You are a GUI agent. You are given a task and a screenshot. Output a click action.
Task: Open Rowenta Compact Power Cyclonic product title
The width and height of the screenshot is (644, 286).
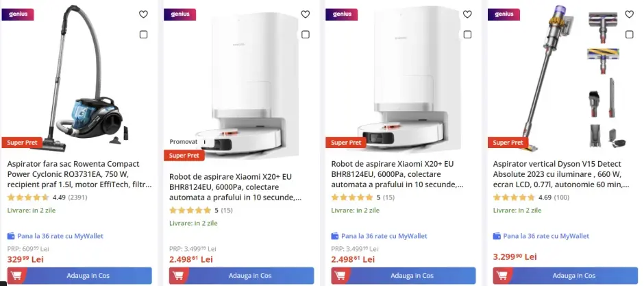pyautogui.click(x=79, y=174)
